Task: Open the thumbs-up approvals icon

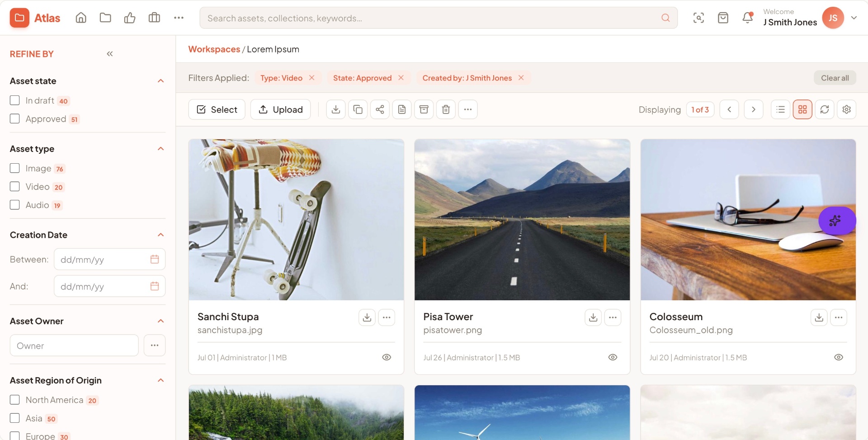Action: pyautogui.click(x=130, y=18)
